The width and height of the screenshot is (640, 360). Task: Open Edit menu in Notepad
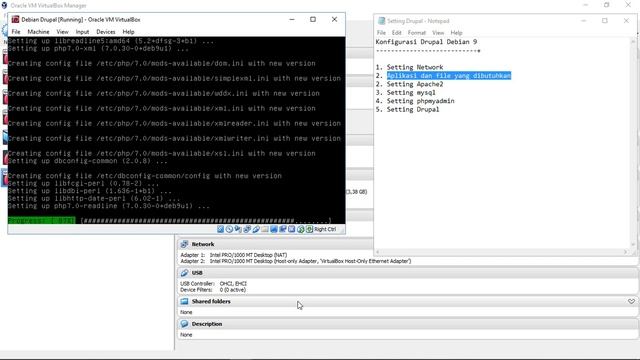coord(397,33)
